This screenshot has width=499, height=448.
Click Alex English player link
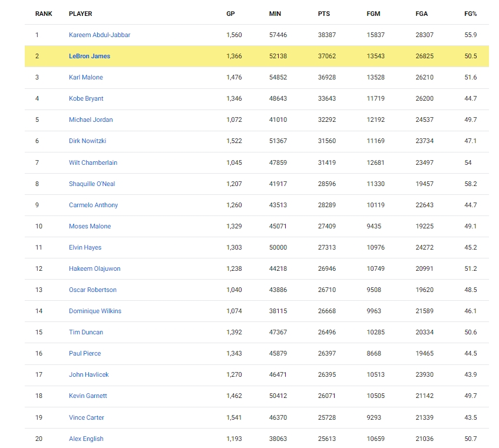tap(86, 439)
